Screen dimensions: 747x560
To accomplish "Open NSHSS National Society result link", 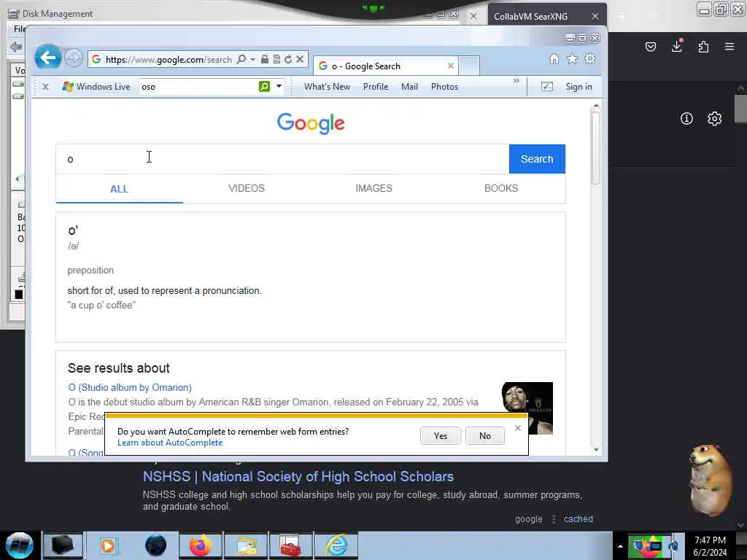I will point(298,477).
